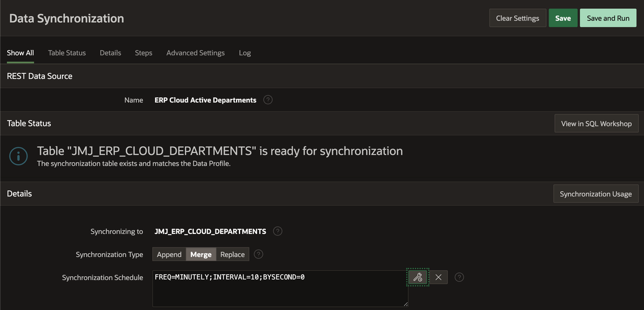The width and height of the screenshot is (644, 310).
Task: Switch to the Show All tab
Action: [x=20, y=53]
